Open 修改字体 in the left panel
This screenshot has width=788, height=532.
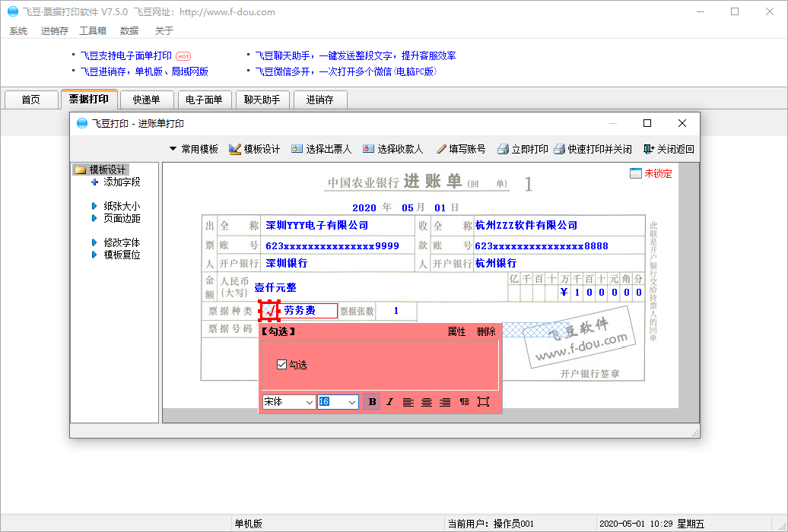(x=116, y=242)
